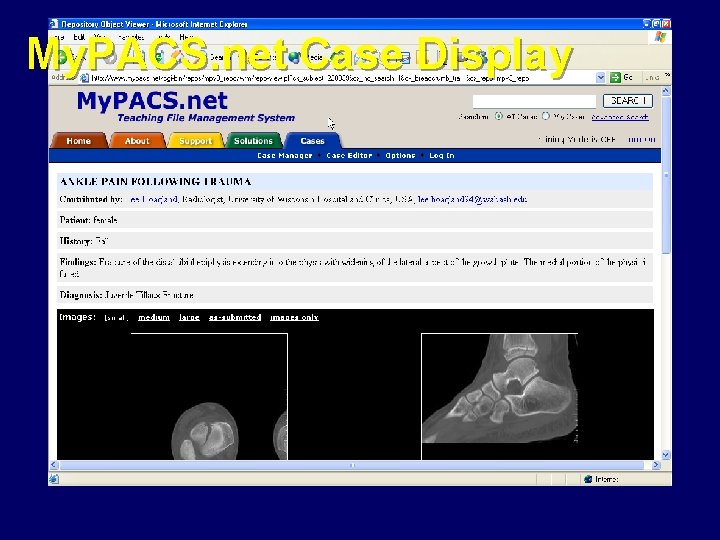Click the MyPACS.net logo
Screen dimensions: 720x540
152,101
